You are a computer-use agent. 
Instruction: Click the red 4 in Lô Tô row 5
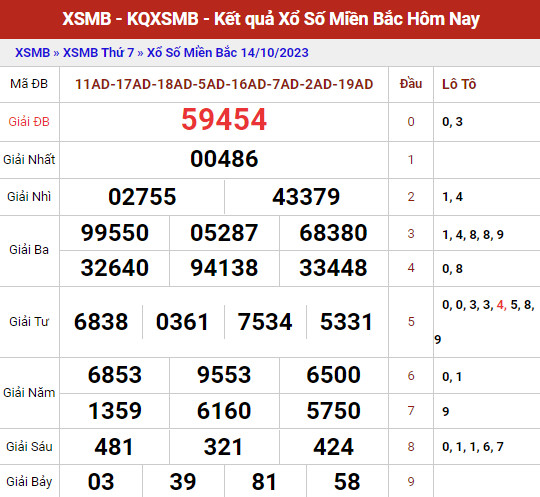tap(500, 305)
